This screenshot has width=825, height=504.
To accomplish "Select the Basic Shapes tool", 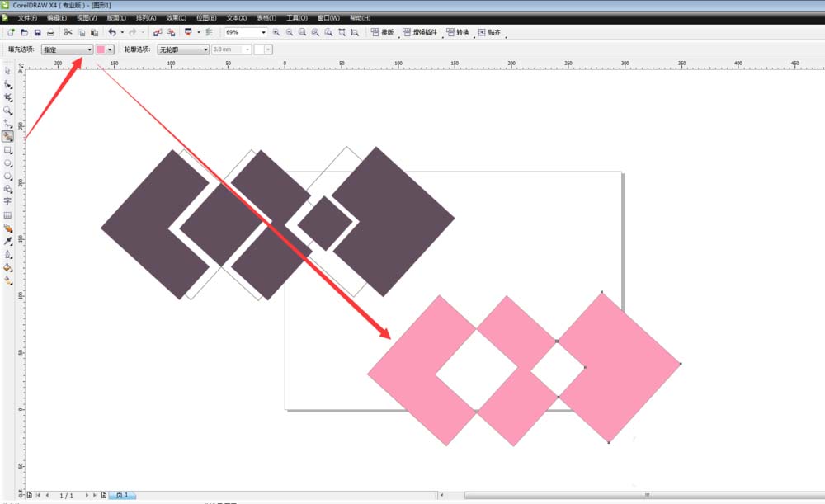I will (7, 189).
